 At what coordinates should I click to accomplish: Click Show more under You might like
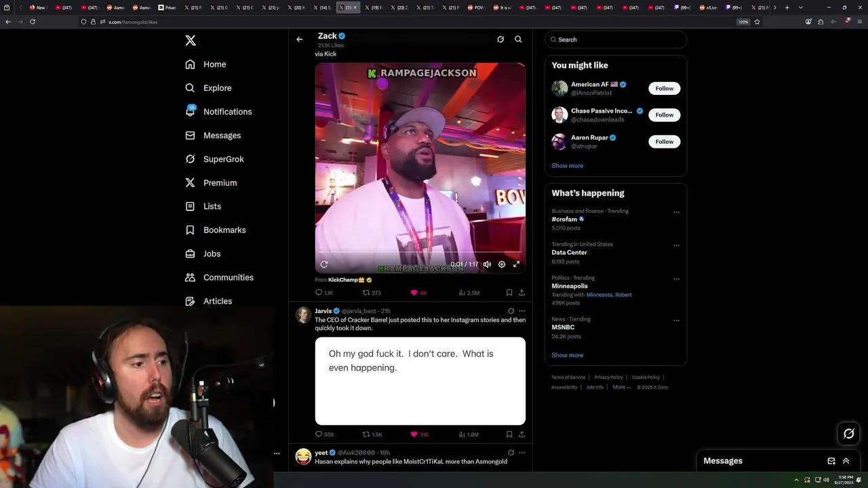(x=567, y=165)
